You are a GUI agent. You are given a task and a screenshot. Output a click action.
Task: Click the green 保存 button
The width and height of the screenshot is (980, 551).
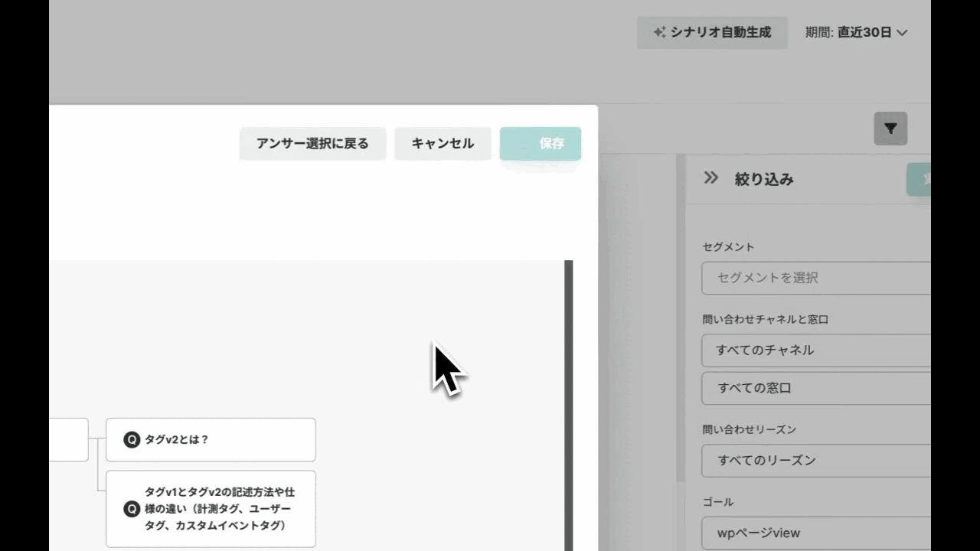tap(541, 144)
